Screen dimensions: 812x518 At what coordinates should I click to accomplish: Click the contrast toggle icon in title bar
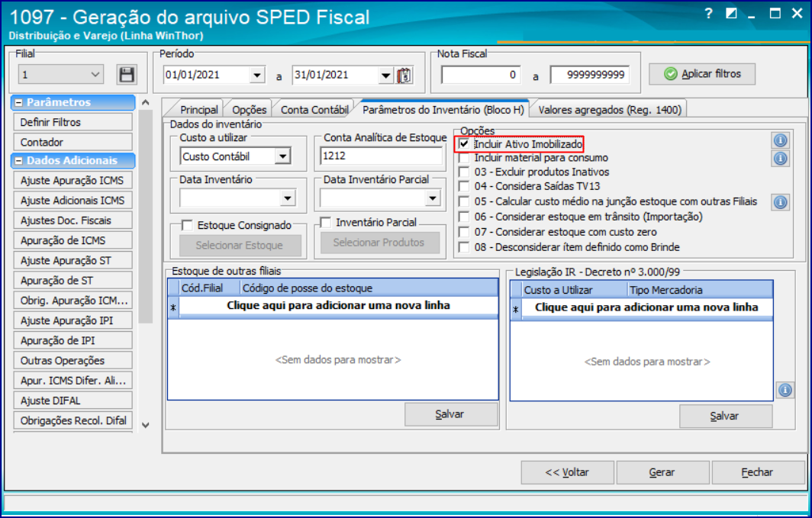[x=730, y=14]
